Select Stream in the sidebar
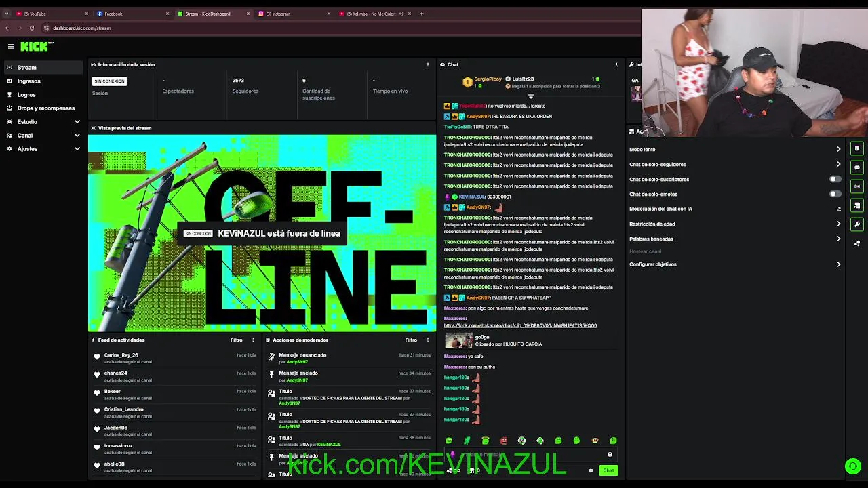This screenshot has height=488, width=868. 43,67
